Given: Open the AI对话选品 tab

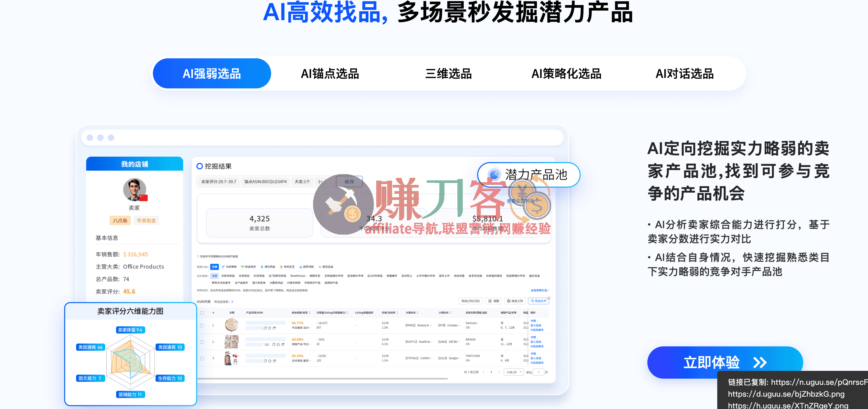Looking at the screenshot, I should [684, 73].
